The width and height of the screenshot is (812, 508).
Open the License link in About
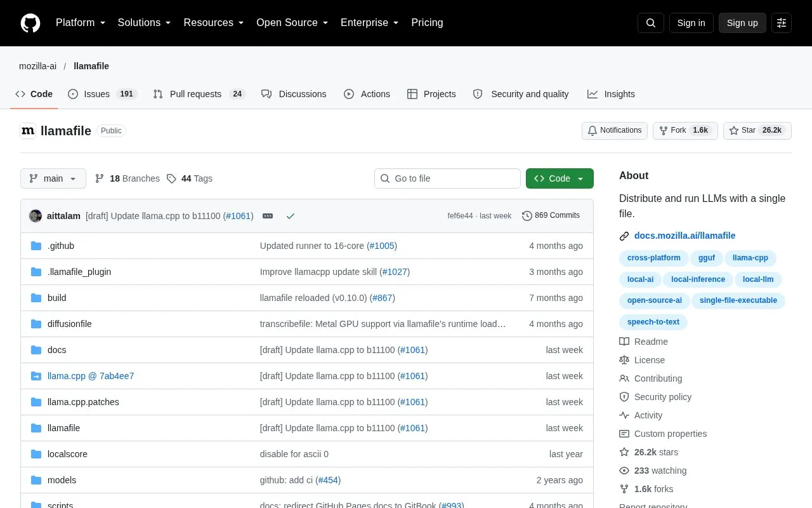click(642, 360)
